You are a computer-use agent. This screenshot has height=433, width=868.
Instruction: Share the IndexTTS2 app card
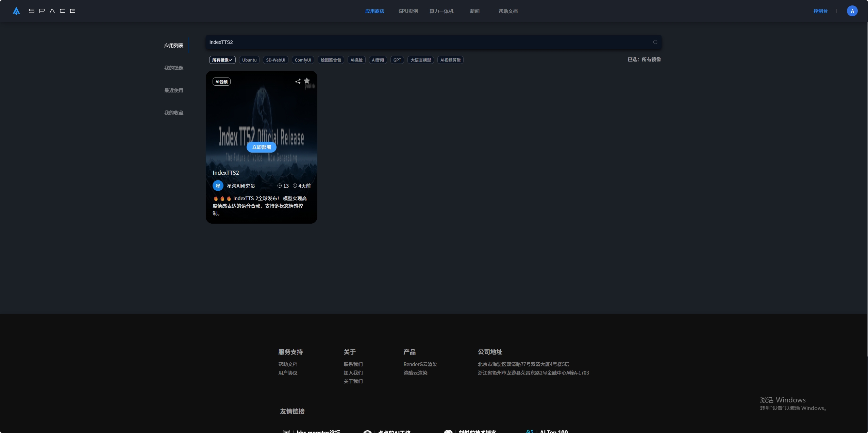click(x=298, y=81)
